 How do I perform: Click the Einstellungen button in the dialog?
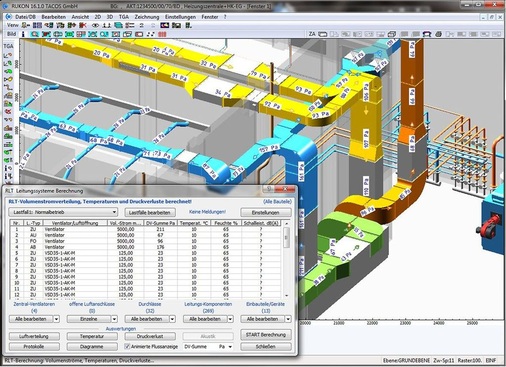click(x=266, y=212)
